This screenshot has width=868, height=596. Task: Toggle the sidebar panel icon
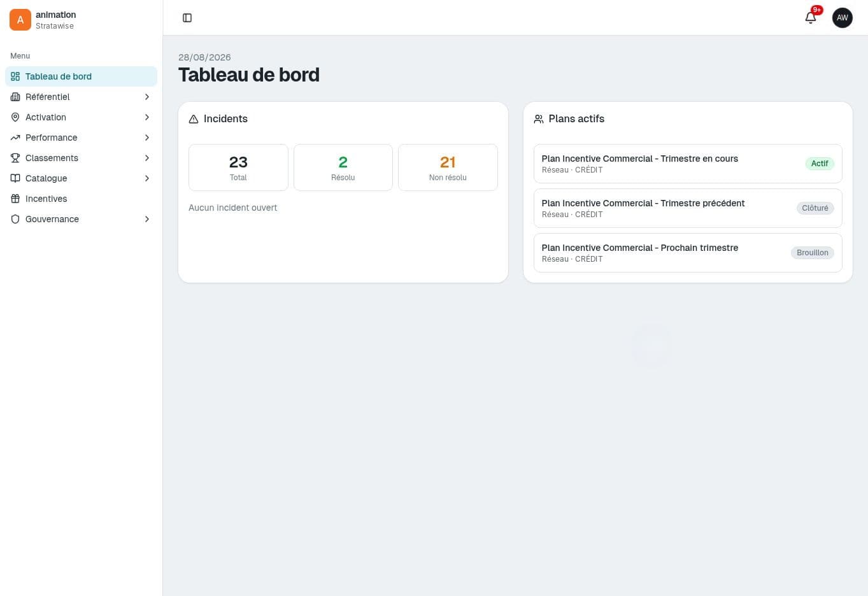[187, 18]
